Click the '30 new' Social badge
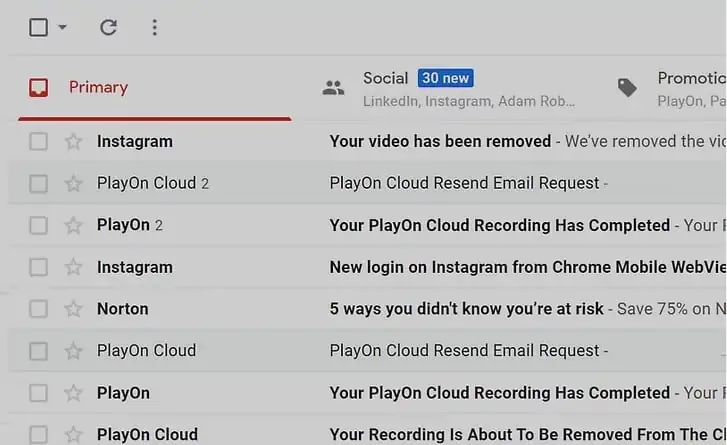Screen dimensions: 727x445 tap(445, 78)
